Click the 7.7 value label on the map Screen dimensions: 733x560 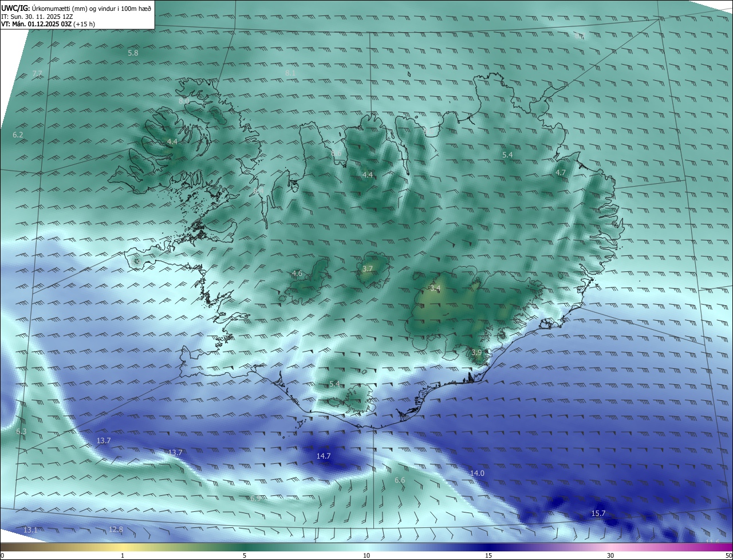point(37,73)
